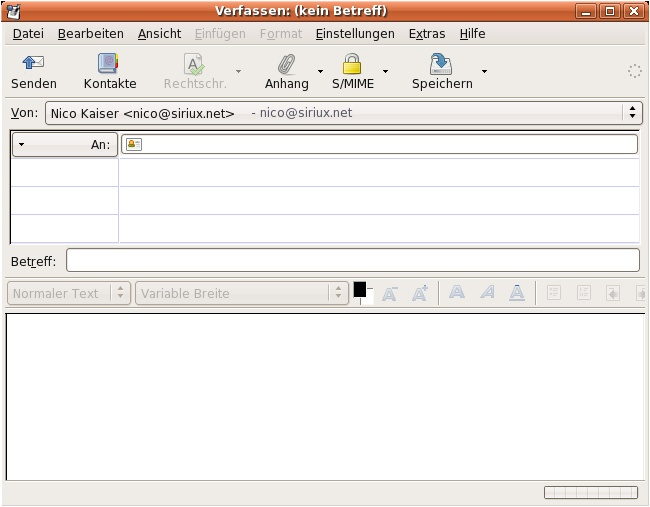Screen dimensions: 650x507
Task: Open the Extras menu
Action: (x=427, y=34)
